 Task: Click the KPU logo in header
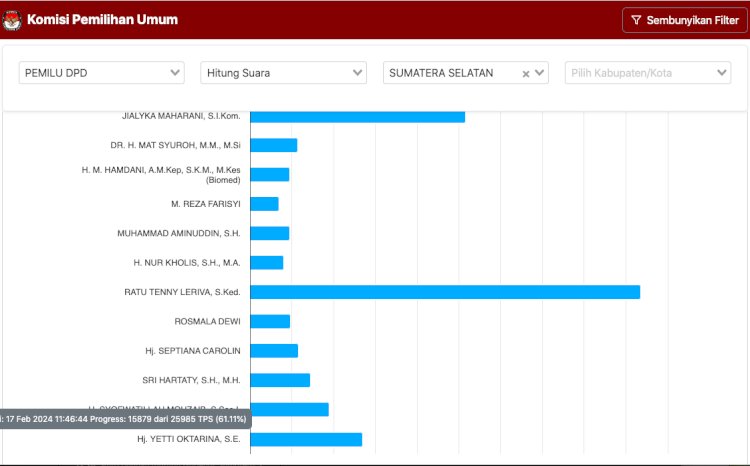(12, 20)
